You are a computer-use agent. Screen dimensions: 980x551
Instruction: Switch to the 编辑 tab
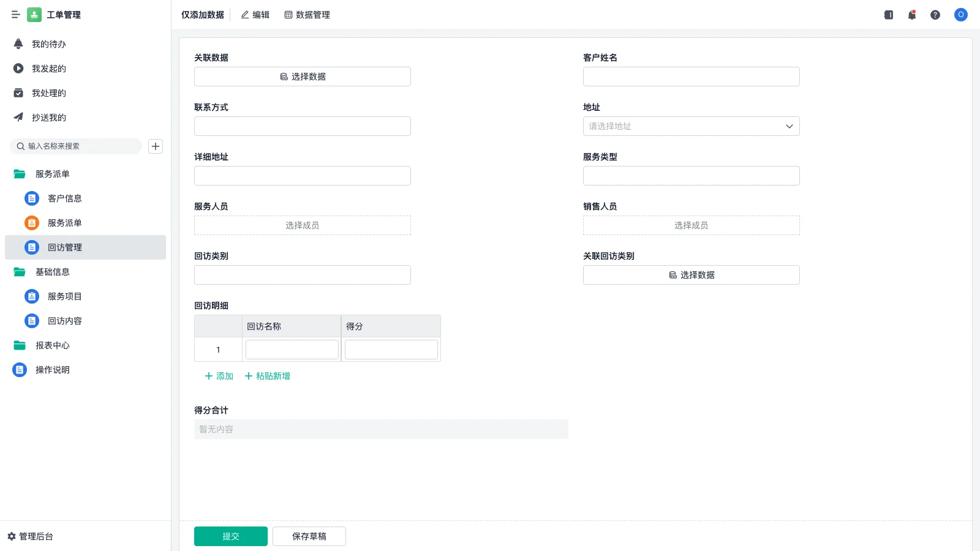255,15
